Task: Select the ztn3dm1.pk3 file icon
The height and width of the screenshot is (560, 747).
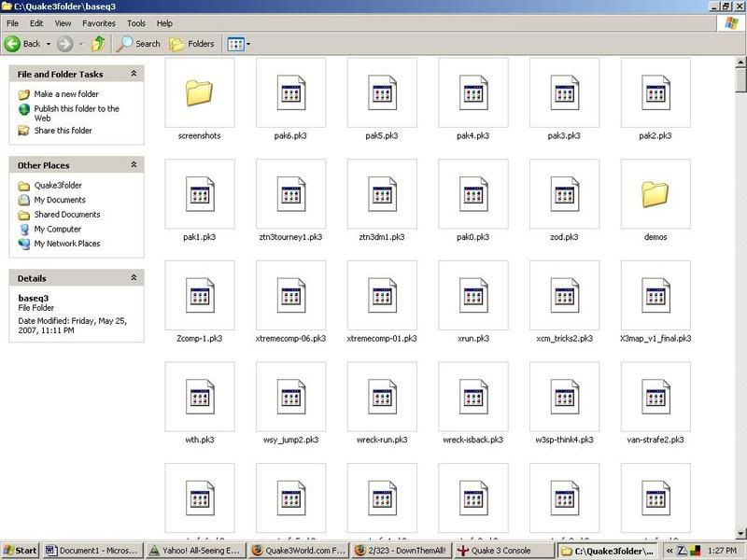Action: pyautogui.click(x=382, y=194)
